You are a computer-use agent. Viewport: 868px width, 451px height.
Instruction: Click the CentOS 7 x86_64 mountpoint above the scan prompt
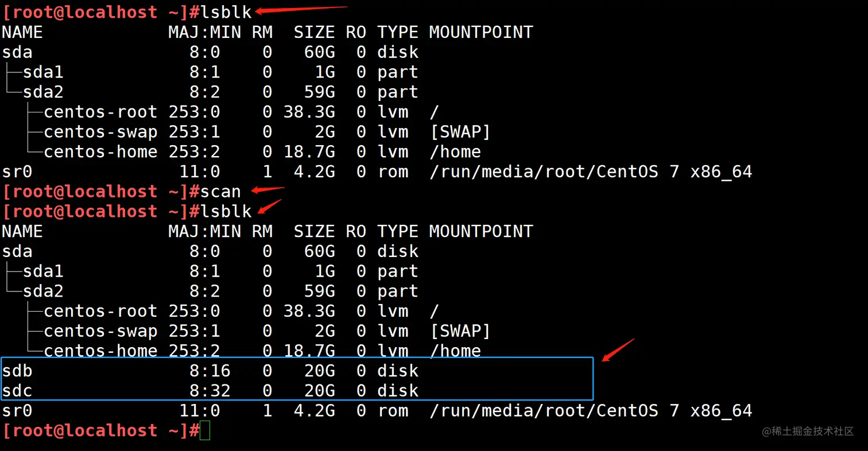click(x=591, y=172)
